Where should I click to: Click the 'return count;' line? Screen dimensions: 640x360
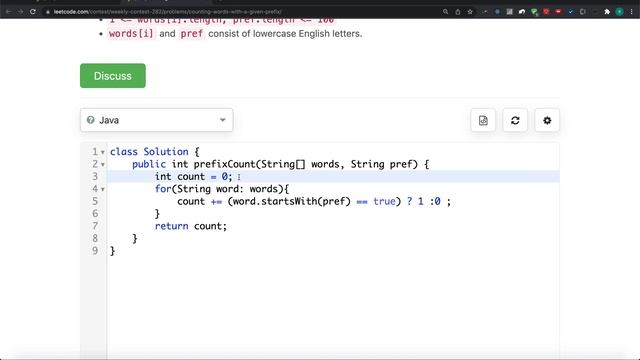coord(191,226)
